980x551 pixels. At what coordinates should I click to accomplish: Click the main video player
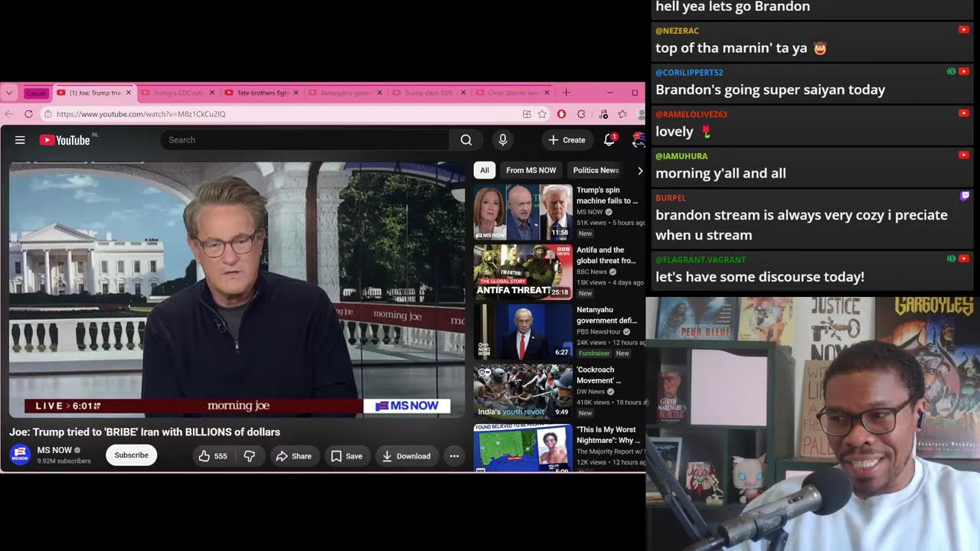click(237, 290)
